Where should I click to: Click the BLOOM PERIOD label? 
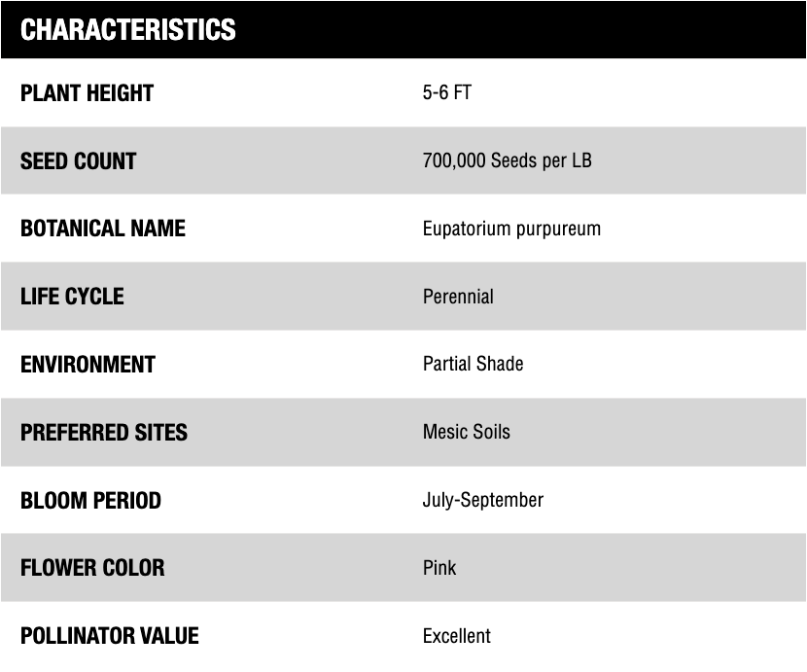(x=90, y=500)
